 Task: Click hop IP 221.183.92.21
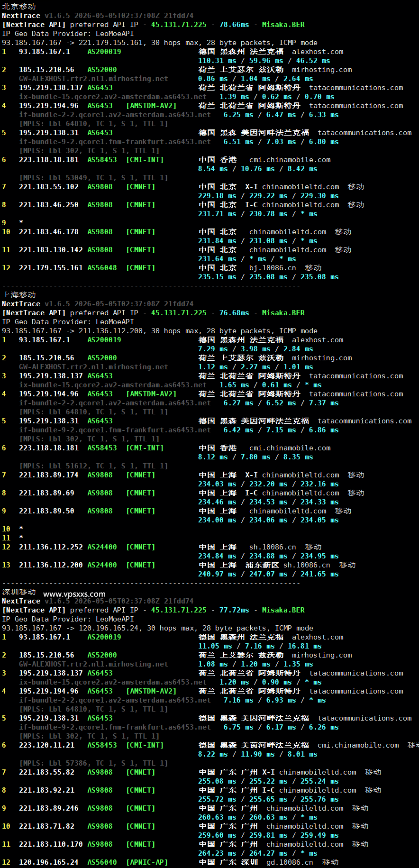coord(46,790)
